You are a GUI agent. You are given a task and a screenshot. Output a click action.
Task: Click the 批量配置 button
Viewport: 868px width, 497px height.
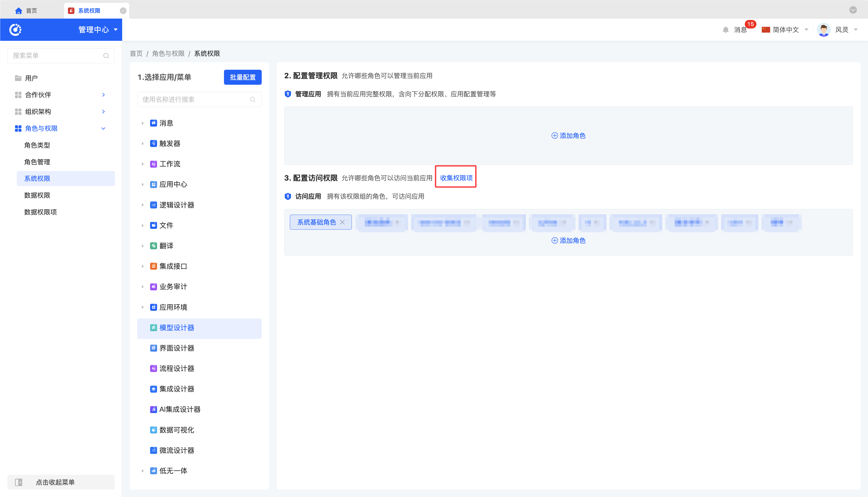(x=242, y=77)
